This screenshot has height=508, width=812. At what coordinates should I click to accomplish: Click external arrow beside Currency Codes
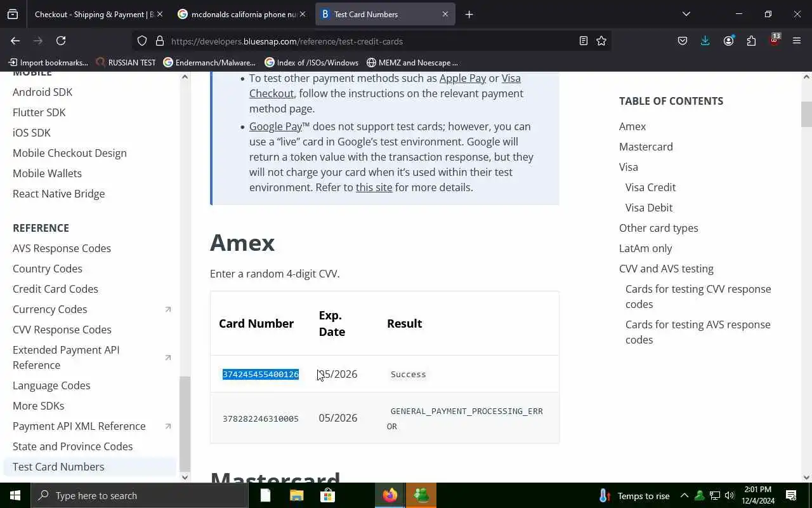pyautogui.click(x=168, y=309)
